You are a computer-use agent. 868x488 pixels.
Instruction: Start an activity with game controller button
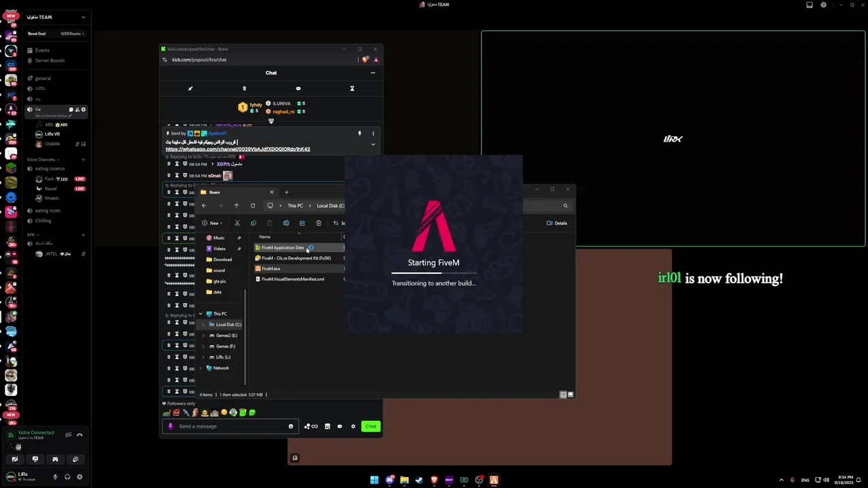[55, 460]
